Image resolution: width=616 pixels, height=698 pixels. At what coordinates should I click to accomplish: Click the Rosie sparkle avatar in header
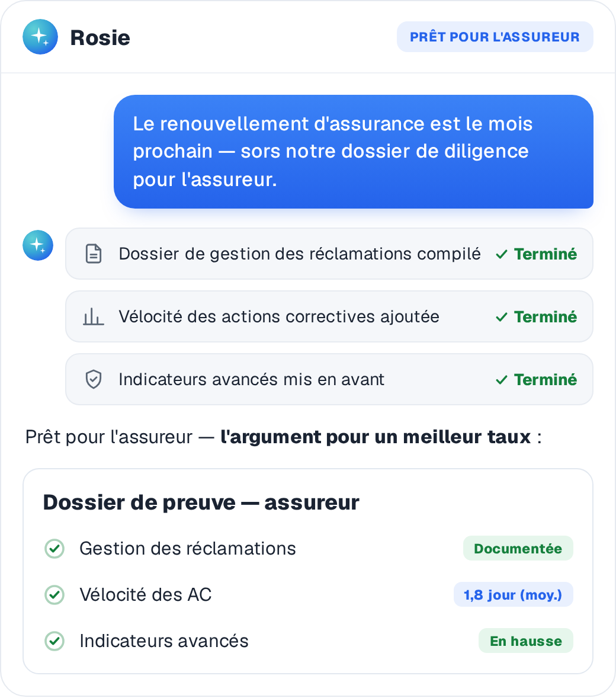(40, 37)
